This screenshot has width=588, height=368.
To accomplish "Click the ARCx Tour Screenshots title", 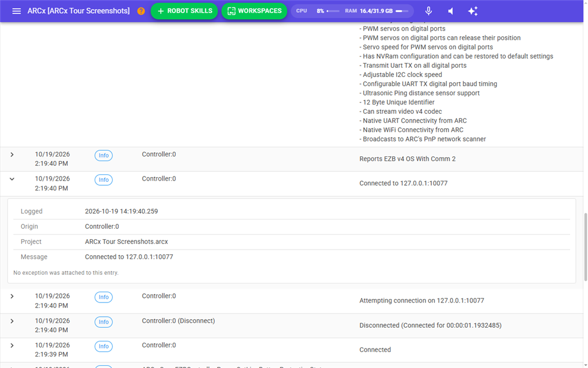I will (x=78, y=11).
